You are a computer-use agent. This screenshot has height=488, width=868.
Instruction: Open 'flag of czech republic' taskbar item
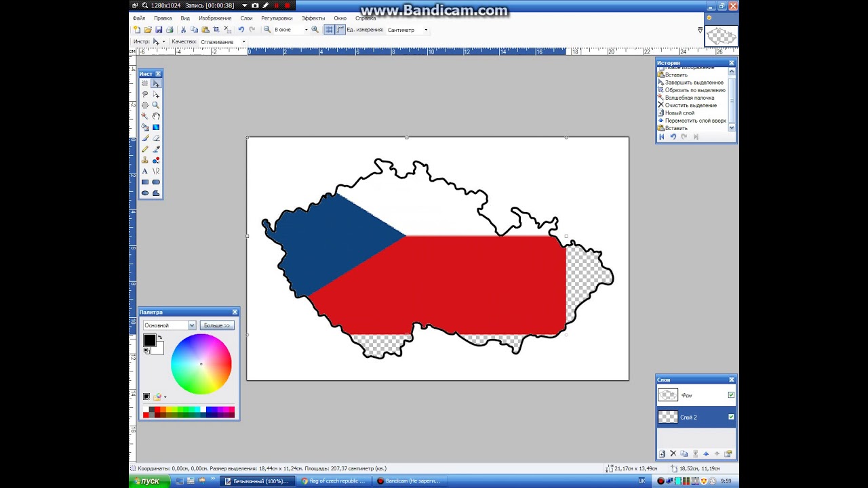point(333,481)
